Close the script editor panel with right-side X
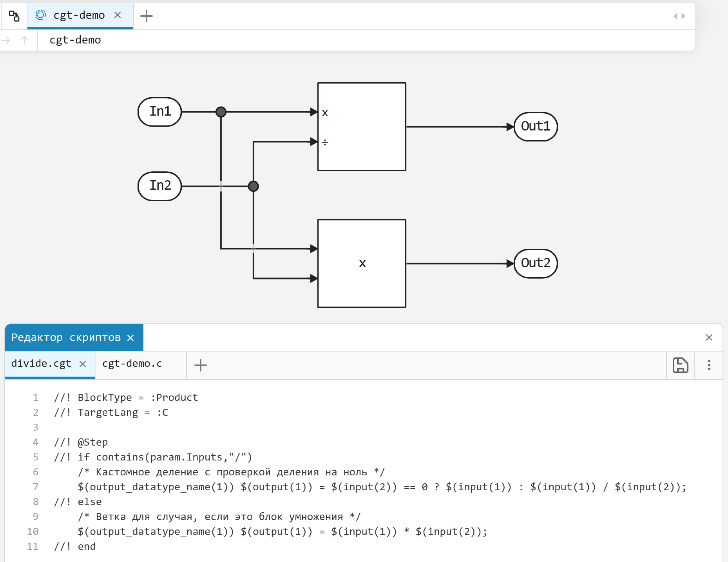This screenshot has height=562, width=728. [x=709, y=337]
